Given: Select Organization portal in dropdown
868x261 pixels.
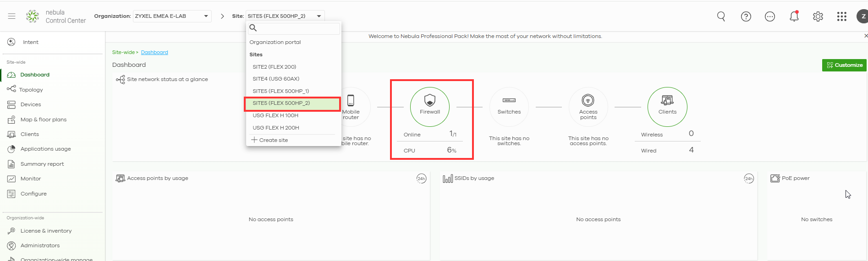Looking at the screenshot, I should pyautogui.click(x=275, y=42).
